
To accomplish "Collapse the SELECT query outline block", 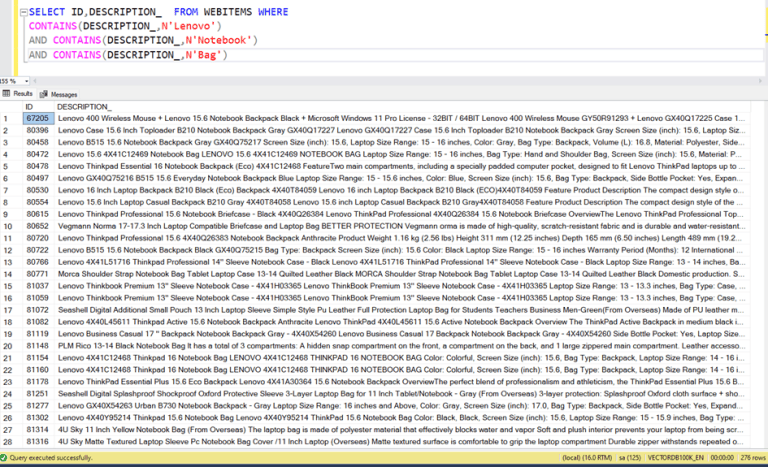I will click(x=24, y=12).
